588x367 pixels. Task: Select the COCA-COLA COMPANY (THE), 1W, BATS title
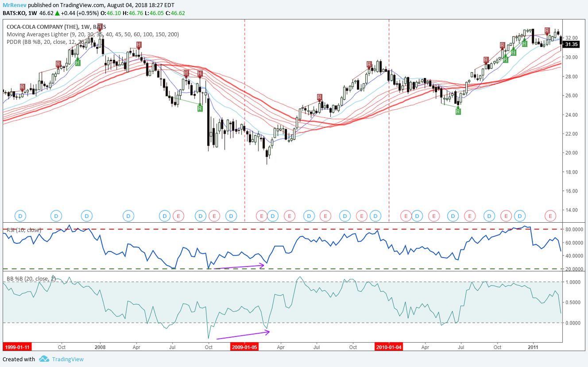coord(56,27)
